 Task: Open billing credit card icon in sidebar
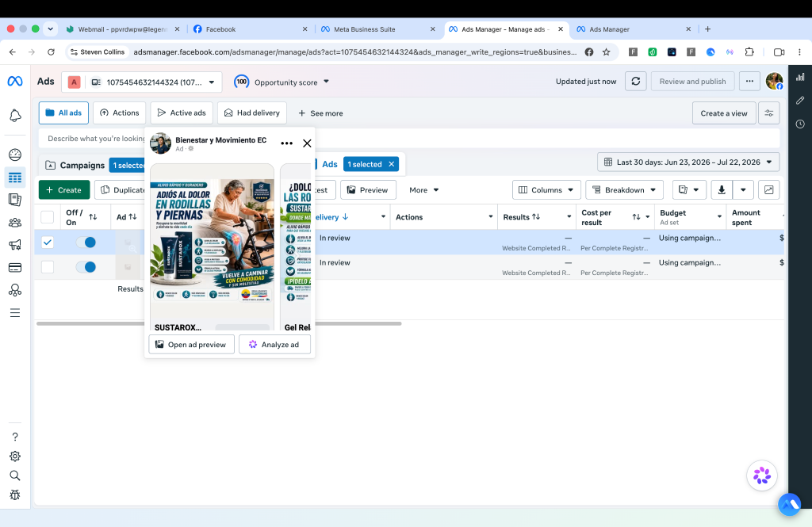(15, 268)
